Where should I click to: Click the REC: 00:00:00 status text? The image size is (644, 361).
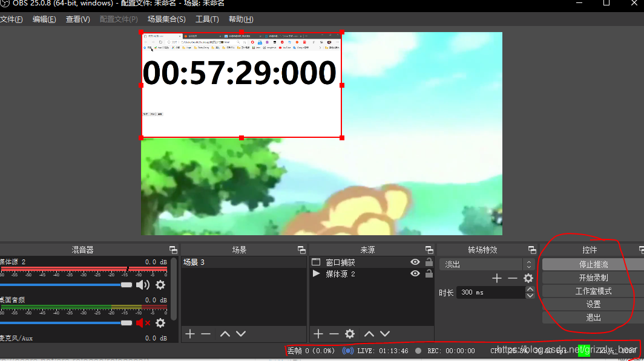(x=451, y=351)
